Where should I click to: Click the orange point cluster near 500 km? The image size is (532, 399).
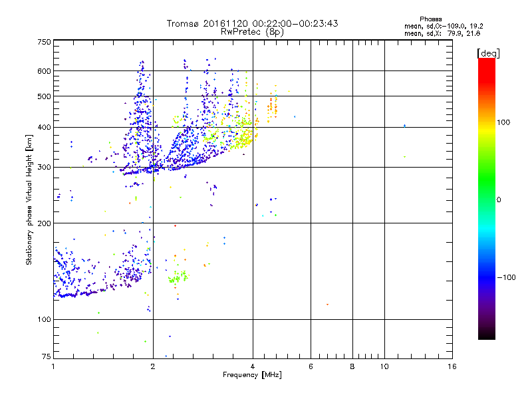(273, 103)
